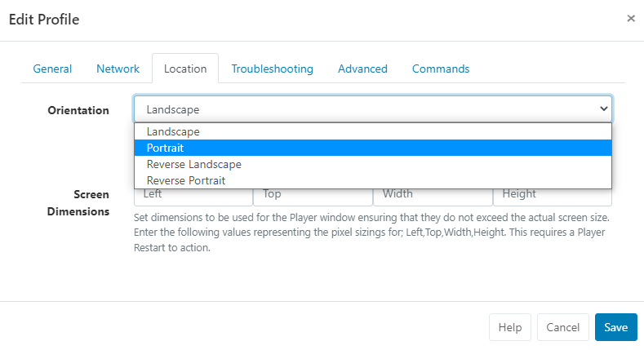644x350 pixels.
Task: Cancel editing the profile
Action: pos(563,327)
